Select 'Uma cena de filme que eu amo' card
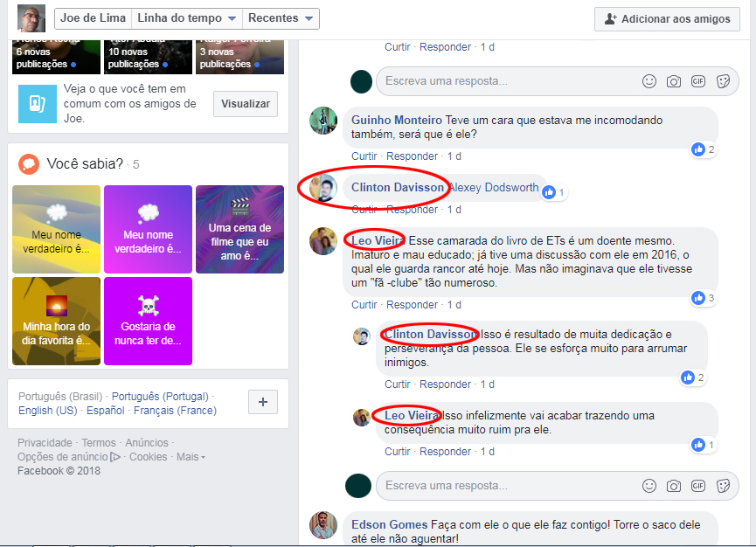756x547 pixels. [239, 230]
